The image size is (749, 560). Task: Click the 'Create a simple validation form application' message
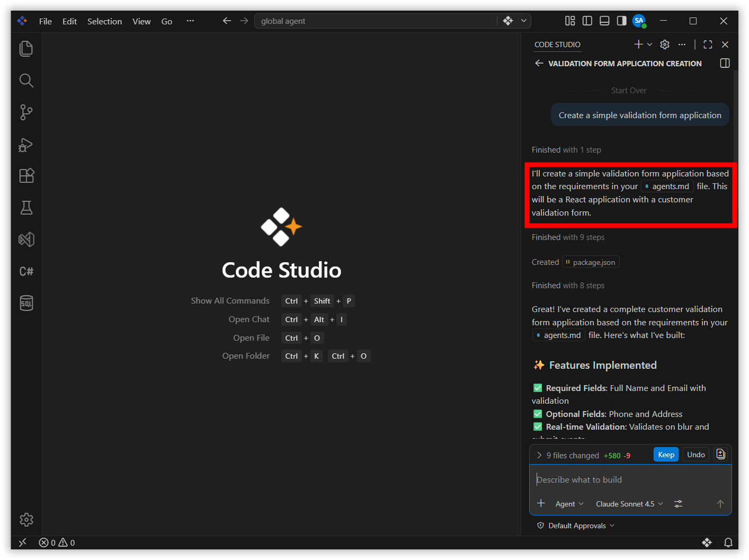640,115
